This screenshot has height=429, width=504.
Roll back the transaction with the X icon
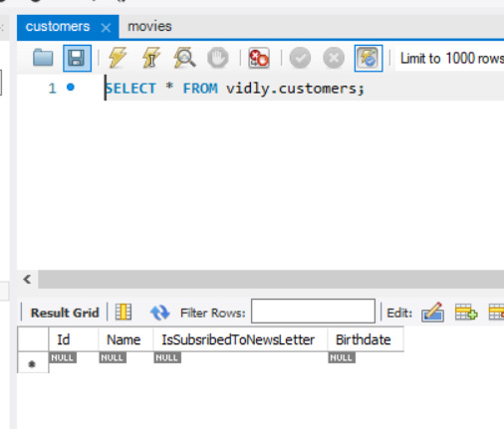334,58
